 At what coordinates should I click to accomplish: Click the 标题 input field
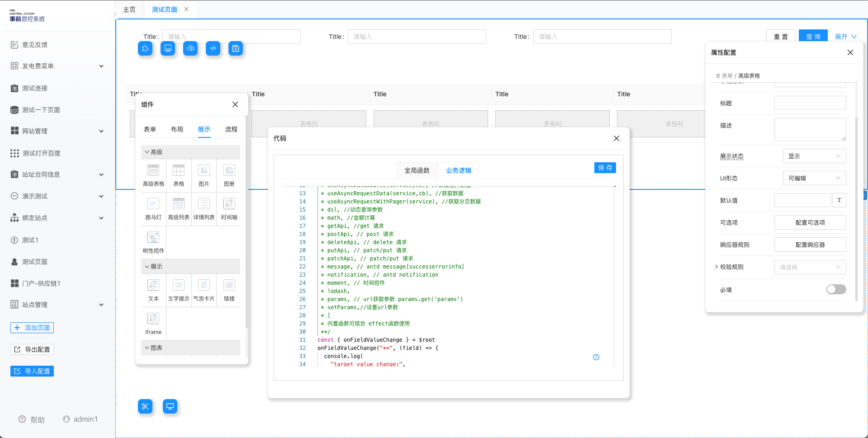click(x=810, y=103)
